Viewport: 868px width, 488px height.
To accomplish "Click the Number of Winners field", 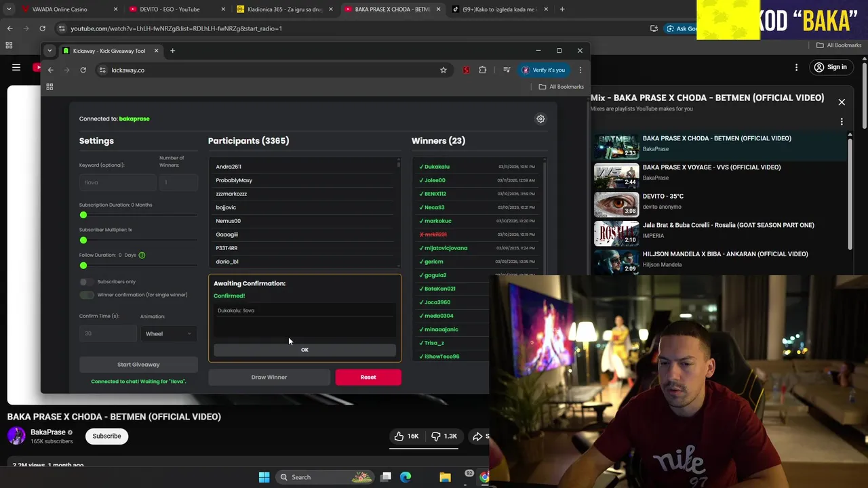I will coord(178,182).
